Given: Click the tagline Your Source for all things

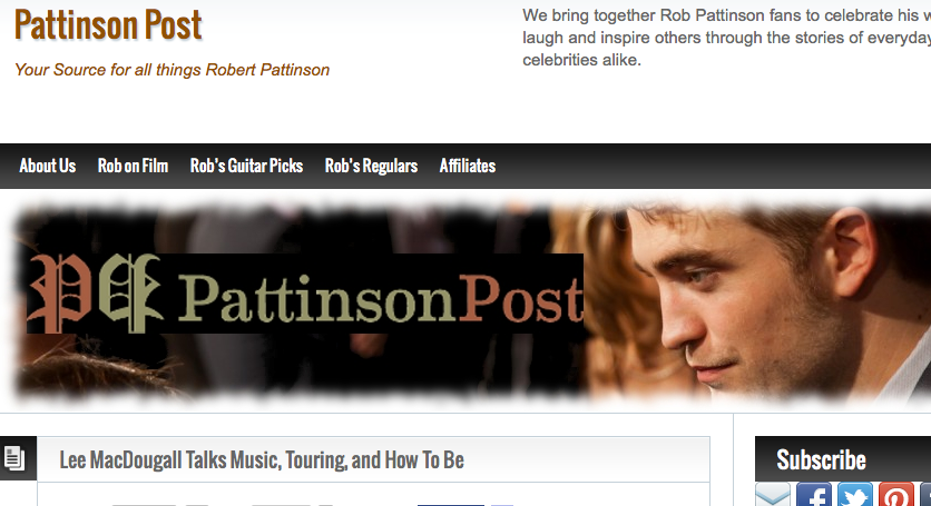Looking at the screenshot, I should (172, 70).
